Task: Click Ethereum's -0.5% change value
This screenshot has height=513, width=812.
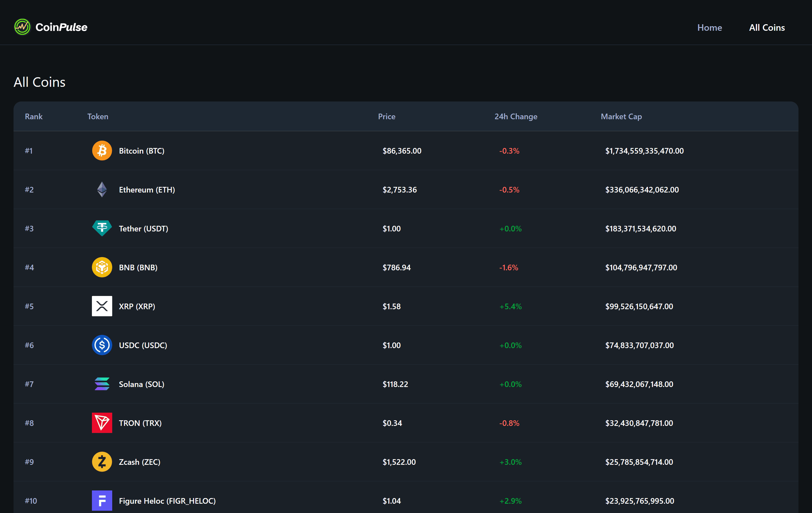Action: (x=509, y=189)
